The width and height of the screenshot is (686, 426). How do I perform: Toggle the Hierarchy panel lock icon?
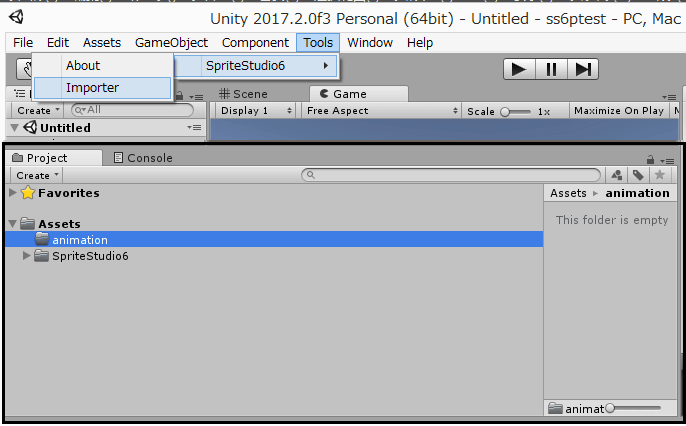(x=179, y=96)
